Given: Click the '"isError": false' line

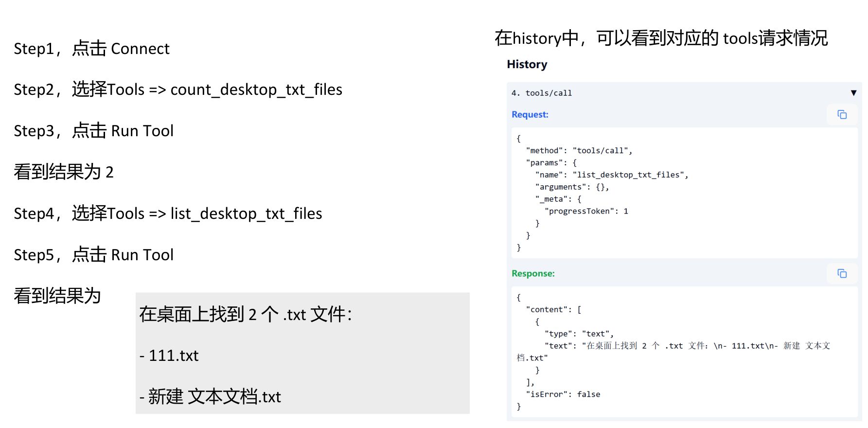Looking at the screenshot, I should pyautogui.click(x=563, y=394).
